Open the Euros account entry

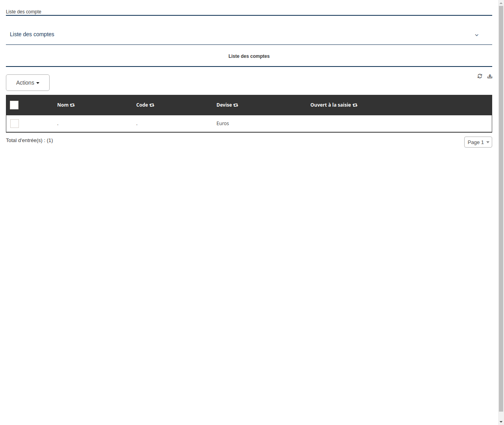tap(222, 123)
